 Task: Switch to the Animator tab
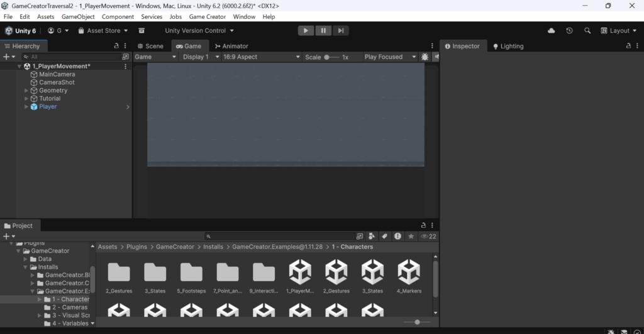(231, 46)
